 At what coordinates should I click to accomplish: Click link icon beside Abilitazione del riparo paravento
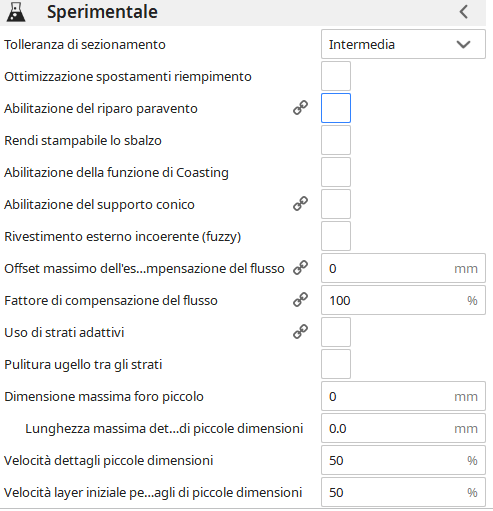click(300, 108)
